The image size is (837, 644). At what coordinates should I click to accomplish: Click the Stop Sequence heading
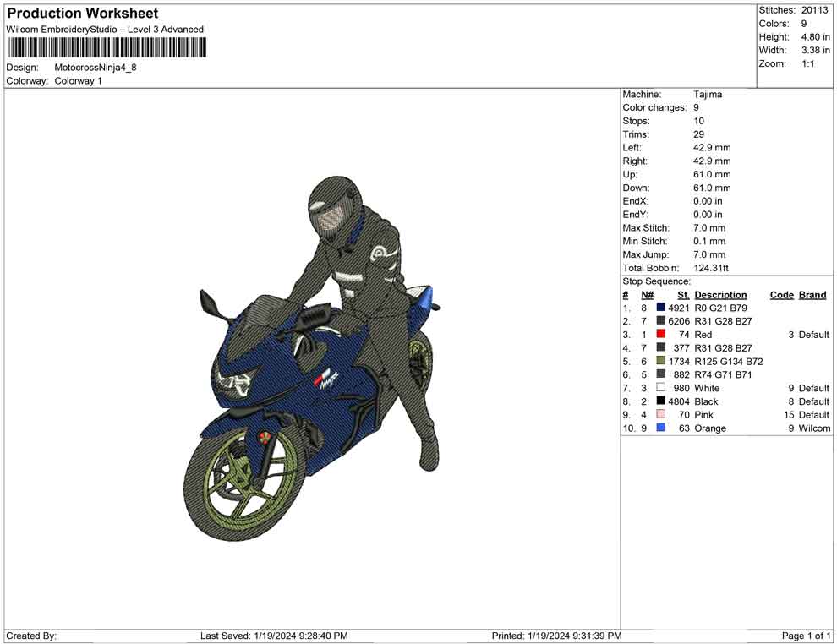coord(657,281)
